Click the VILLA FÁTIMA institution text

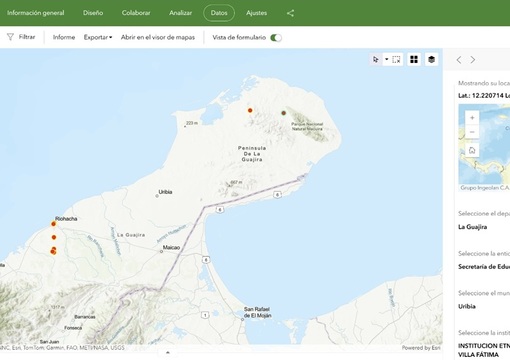coord(478,355)
